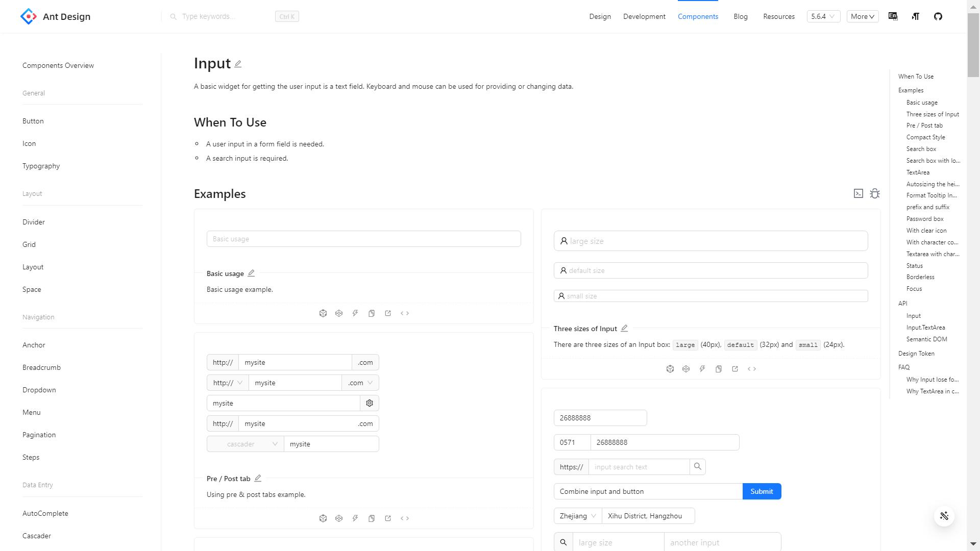Open Components Overview in sidebar
Image resolution: width=980 pixels, height=551 pixels.
pos(58,65)
